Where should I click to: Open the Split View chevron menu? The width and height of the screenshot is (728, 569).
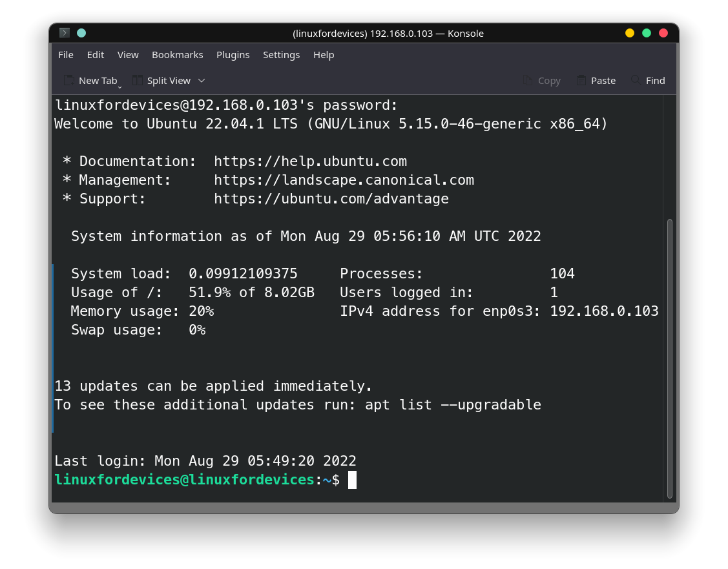(x=201, y=80)
